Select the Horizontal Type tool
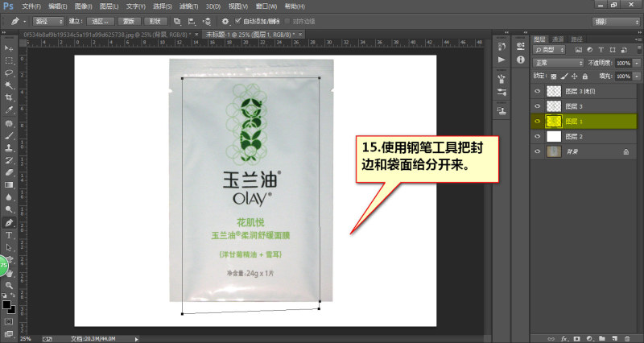 pyautogui.click(x=9, y=235)
